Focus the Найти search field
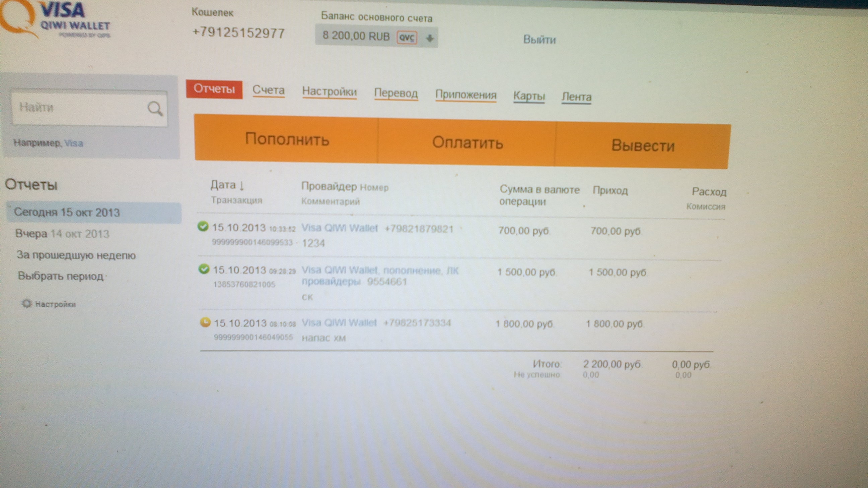868x488 pixels. coord(89,108)
